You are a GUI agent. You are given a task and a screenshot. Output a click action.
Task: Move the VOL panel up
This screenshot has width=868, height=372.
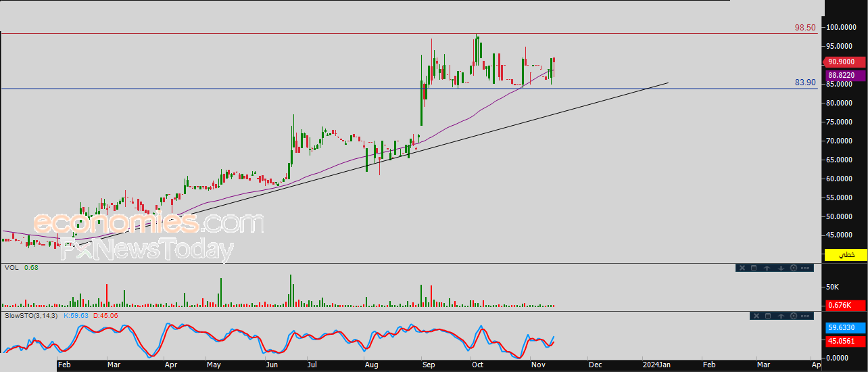767,268
